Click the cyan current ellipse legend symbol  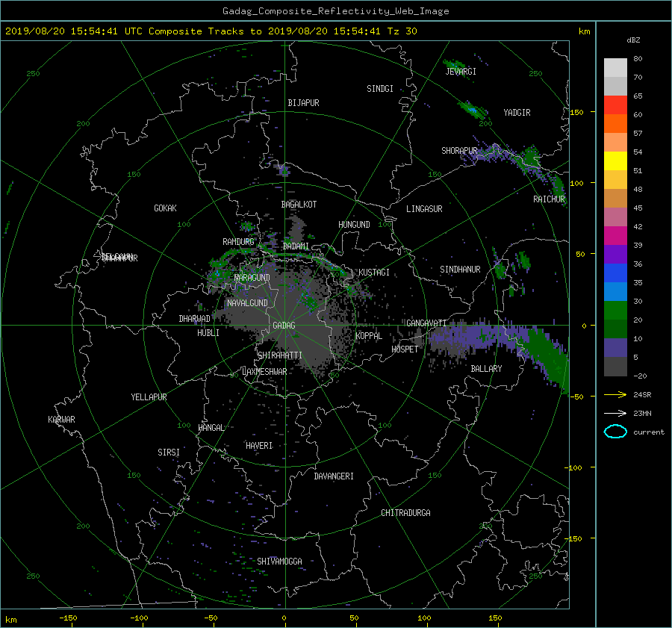615,432
